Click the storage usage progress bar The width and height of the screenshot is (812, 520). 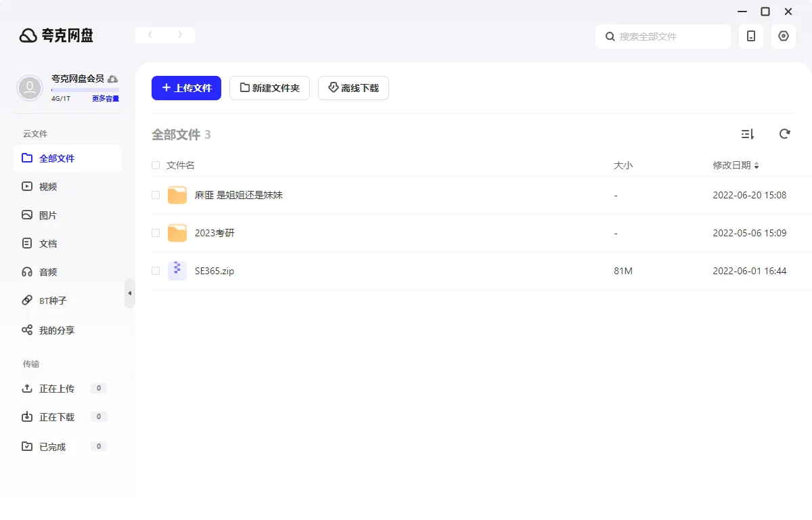[85, 89]
